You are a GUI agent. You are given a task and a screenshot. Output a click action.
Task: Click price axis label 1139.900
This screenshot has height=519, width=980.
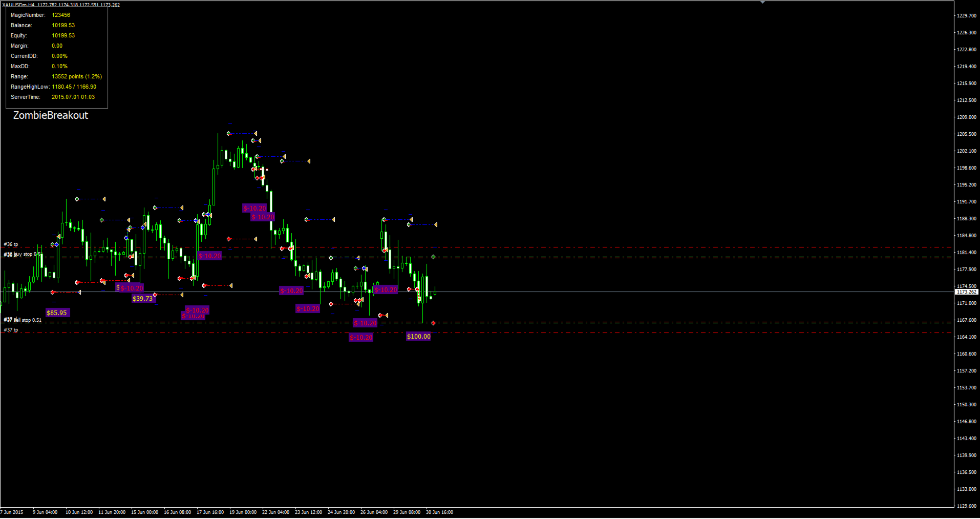tap(967, 455)
